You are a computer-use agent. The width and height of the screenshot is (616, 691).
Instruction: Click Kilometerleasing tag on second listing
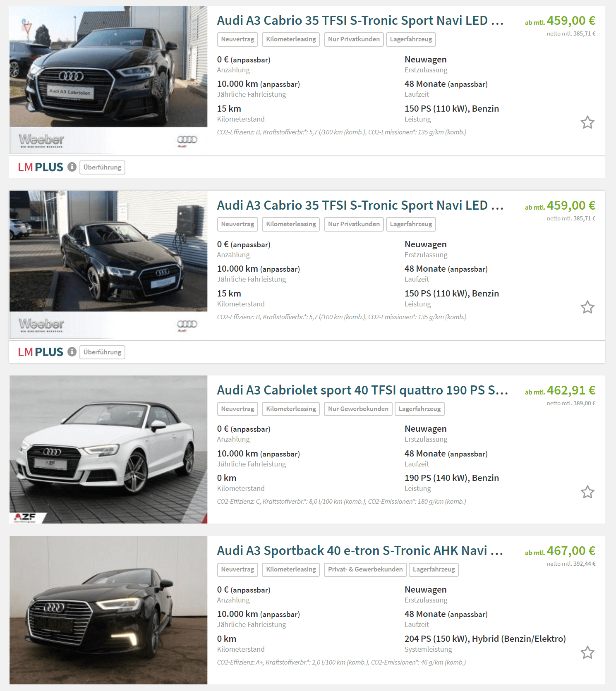[x=291, y=224]
